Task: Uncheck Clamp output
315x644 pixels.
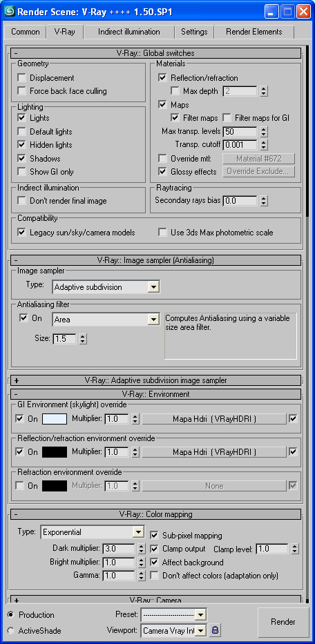Action: (154, 549)
